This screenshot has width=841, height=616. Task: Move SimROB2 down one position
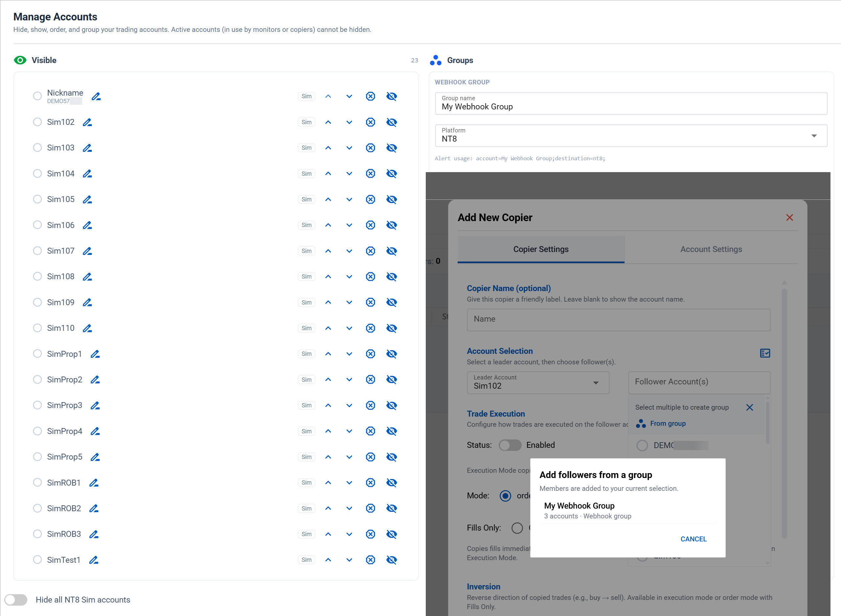349,508
